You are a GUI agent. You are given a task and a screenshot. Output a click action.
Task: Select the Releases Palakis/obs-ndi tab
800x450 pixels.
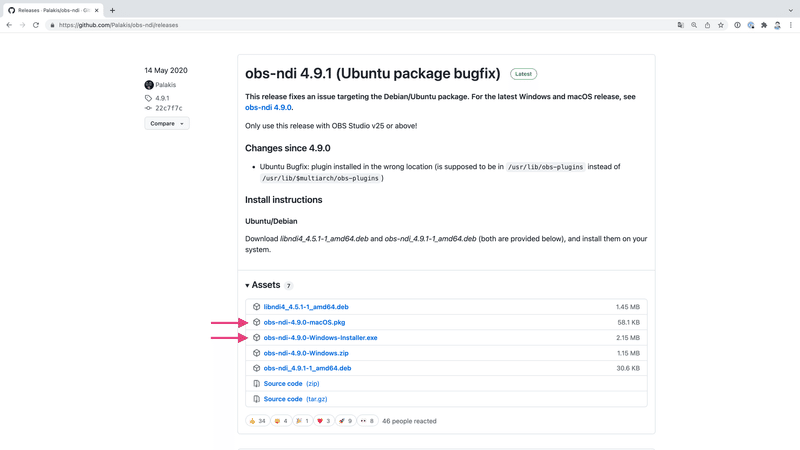[53, 10]
